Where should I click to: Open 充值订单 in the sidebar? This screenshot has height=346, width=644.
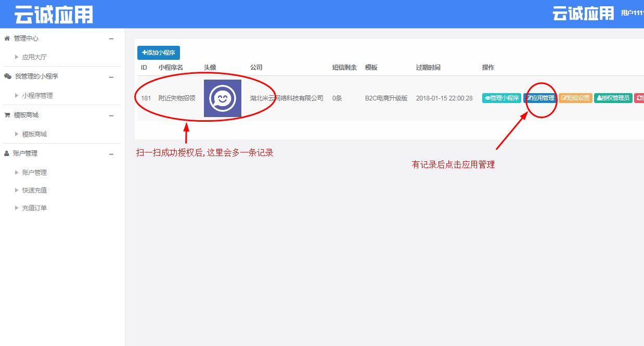point(34,208)
